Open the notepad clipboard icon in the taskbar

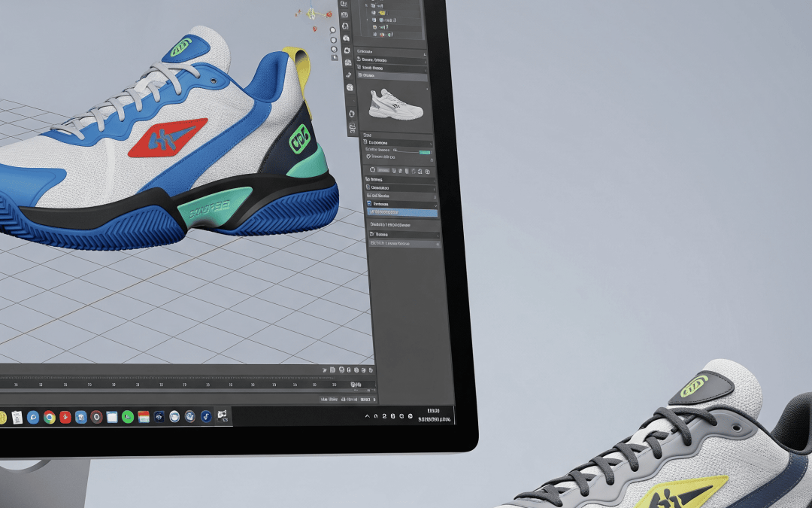coord(17,417)
